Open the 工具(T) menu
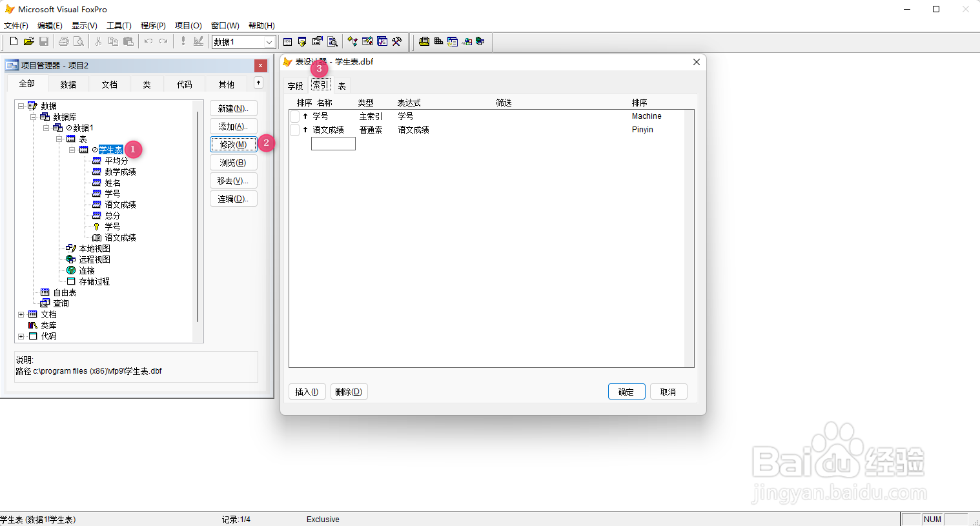The image size is (980, 526). pos(119,25)
